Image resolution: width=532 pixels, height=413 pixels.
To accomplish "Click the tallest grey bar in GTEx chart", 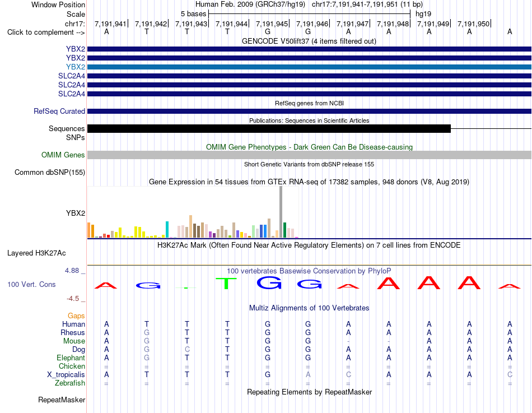I will click(281, 212).
